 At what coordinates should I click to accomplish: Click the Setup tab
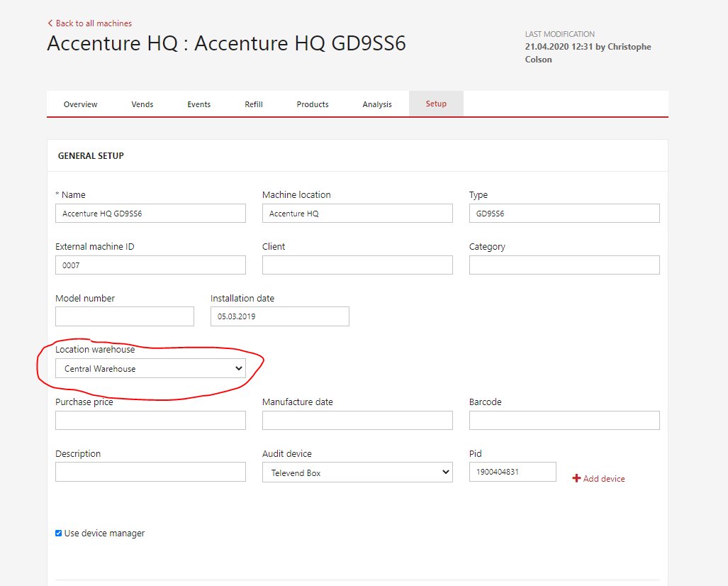click(x=436, y=104)
